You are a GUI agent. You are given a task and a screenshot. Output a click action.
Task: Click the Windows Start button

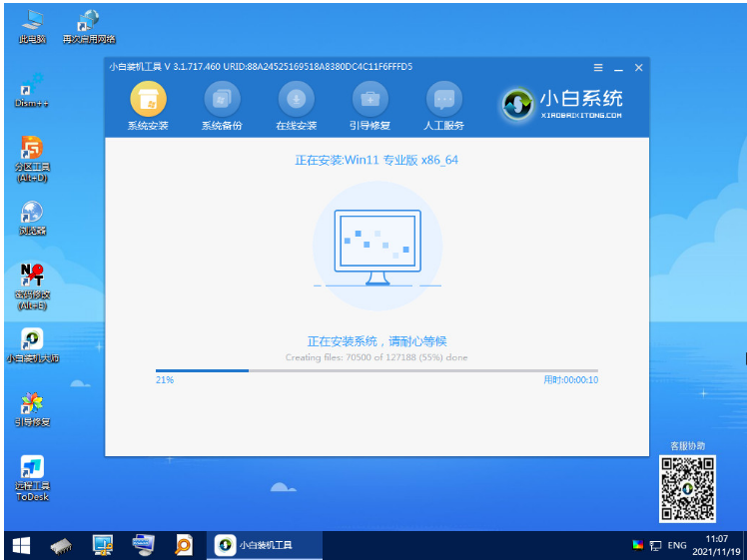click(x=21, y=545)
